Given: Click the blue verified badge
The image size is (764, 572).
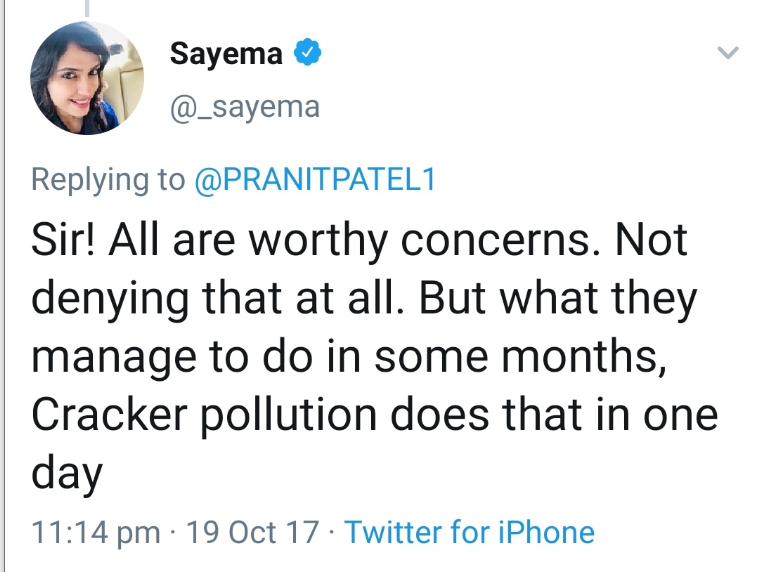Looking at the screenshot, I should pos(305,54).
